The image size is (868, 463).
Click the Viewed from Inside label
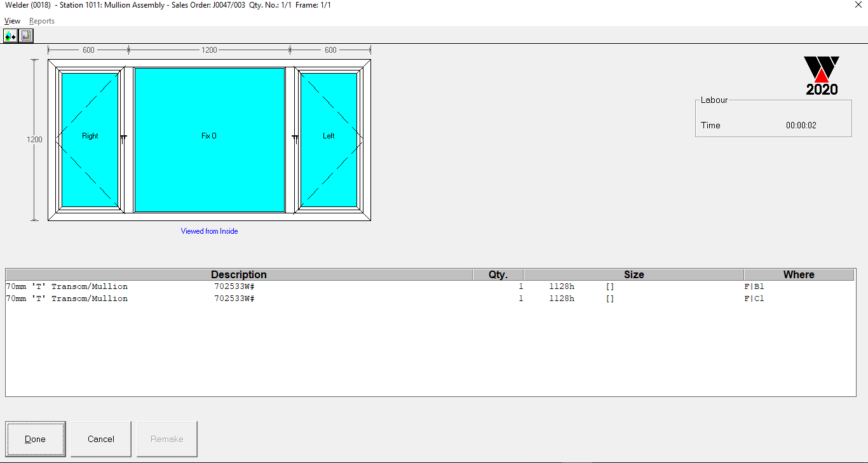[209, 231]
